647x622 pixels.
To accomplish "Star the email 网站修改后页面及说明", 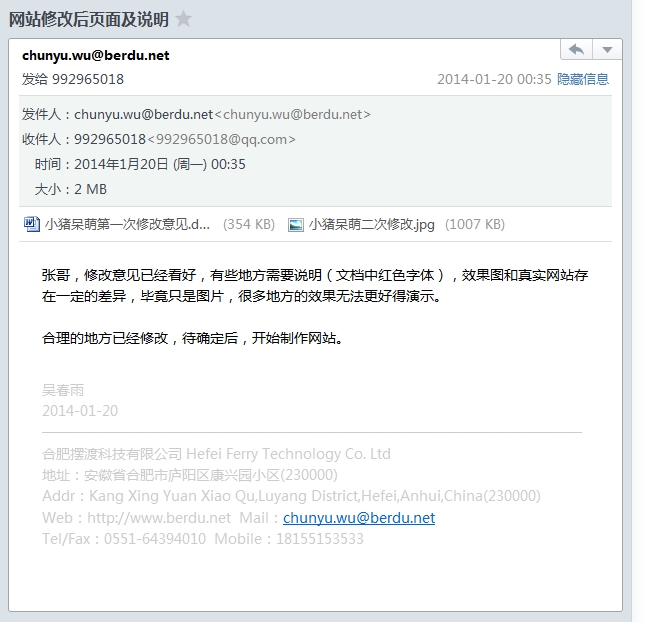I will [x=183, y=19].
